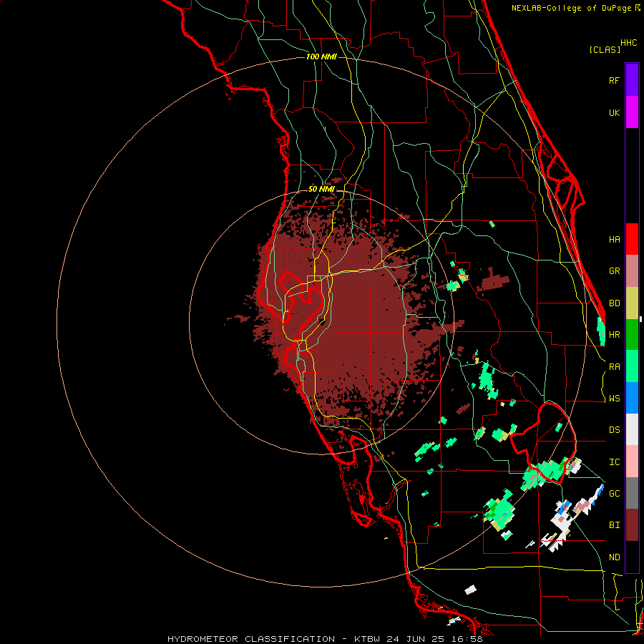Click the 'HR' legend label
644x644 pixels.
click(614, 335)
